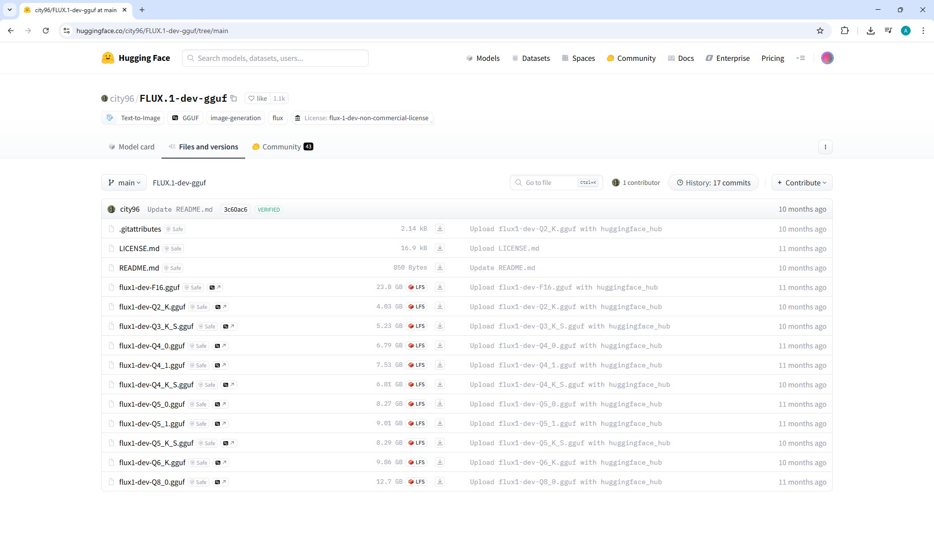Open the three-dot repository options menu
The height and width of the screenshot is (560, 934).
(825, 147)
